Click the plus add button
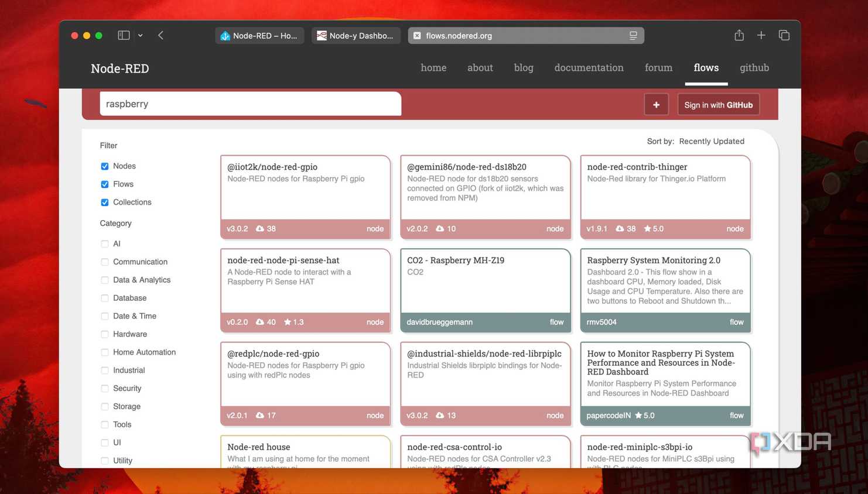 click(657, 105)
